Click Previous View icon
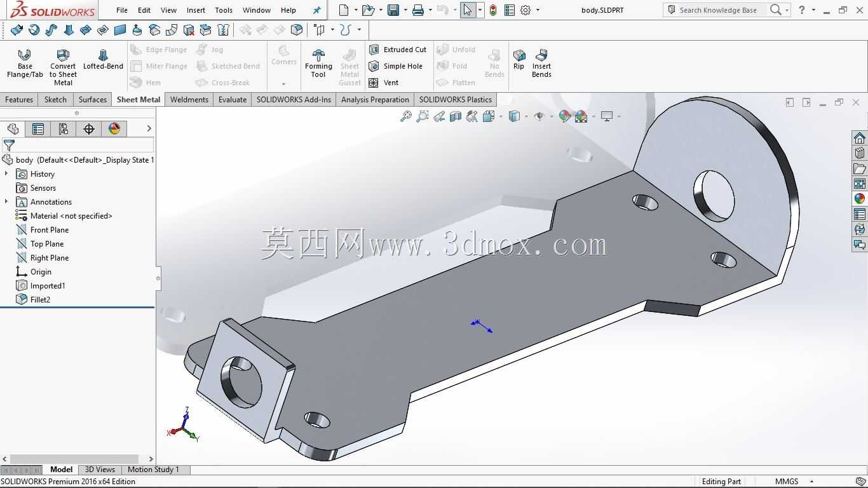868x488 pixels. point(439,116)
